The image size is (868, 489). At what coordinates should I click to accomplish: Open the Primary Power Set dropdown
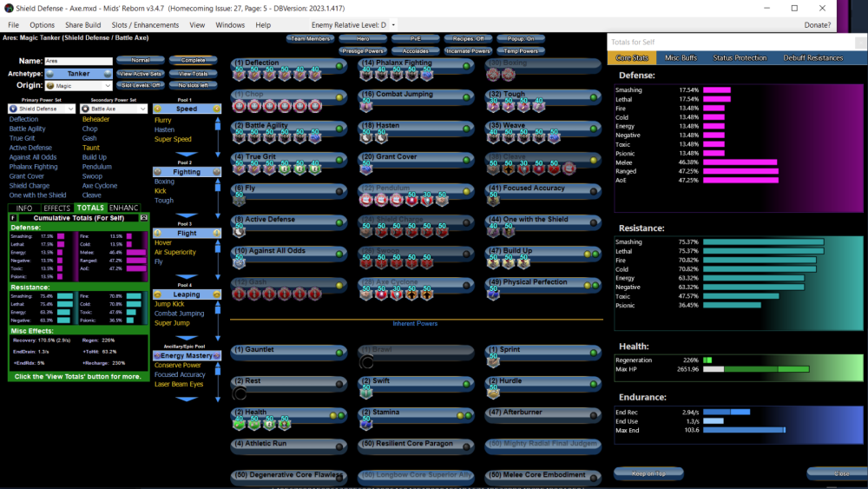coord(41,109)
